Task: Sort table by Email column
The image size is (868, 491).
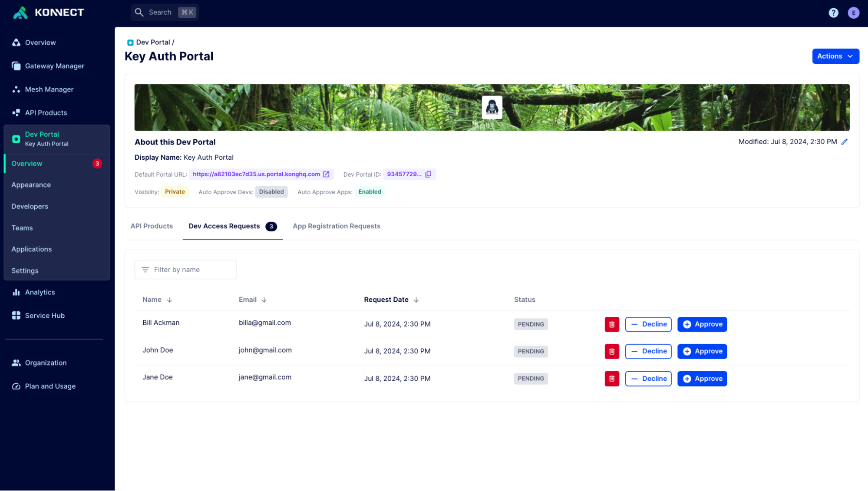Action: tap(264, 300)
